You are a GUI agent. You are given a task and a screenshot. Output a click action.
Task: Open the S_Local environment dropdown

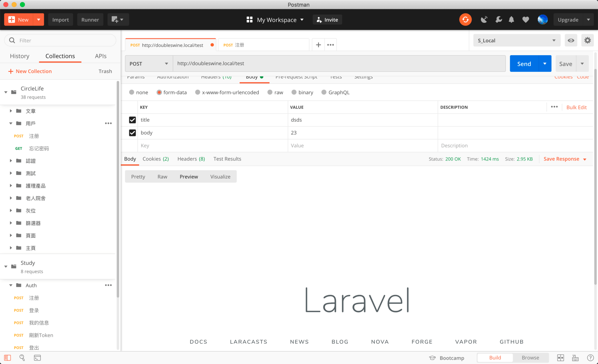tap(517, 41)
